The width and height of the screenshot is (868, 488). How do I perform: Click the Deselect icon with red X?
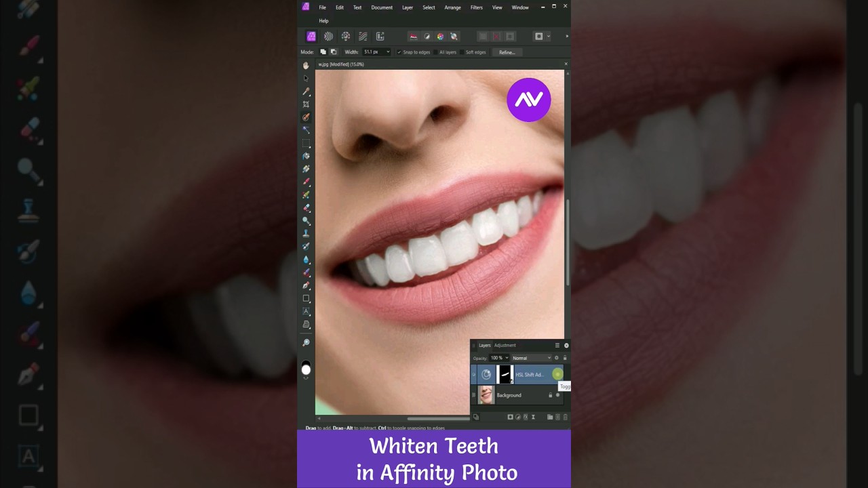(496, 37)
